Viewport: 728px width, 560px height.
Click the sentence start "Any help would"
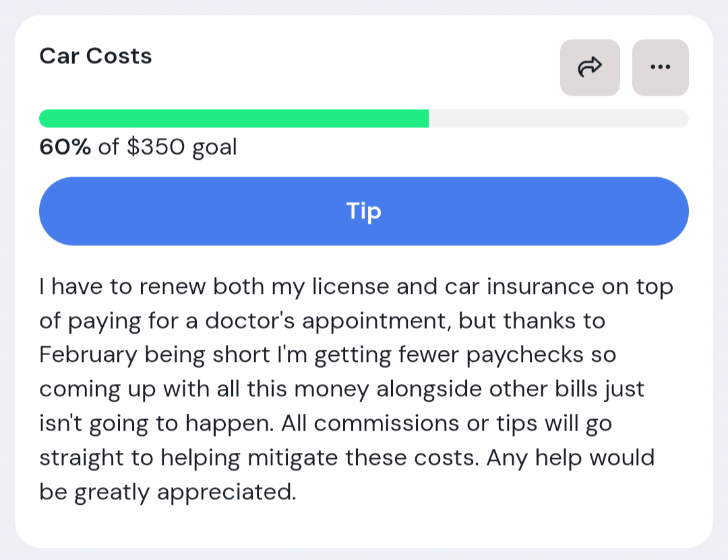pyautogui.click(x=570, y=458)
